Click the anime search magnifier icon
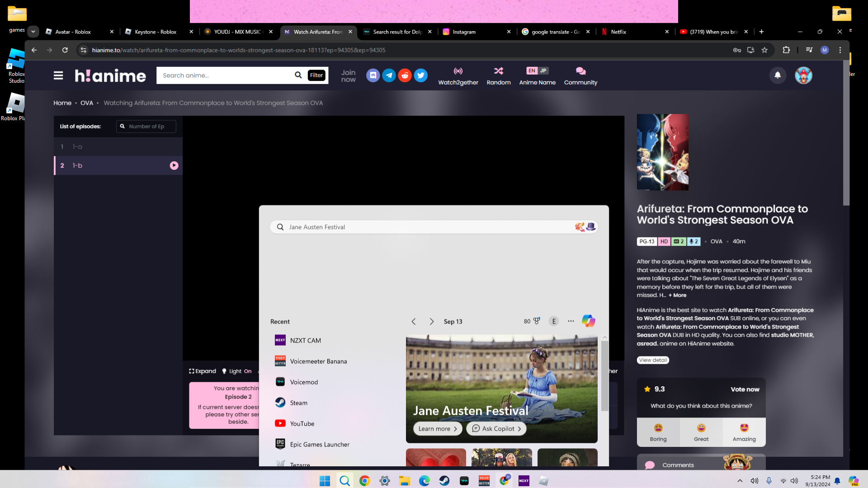868x488 pixels. tap(298, 75)
